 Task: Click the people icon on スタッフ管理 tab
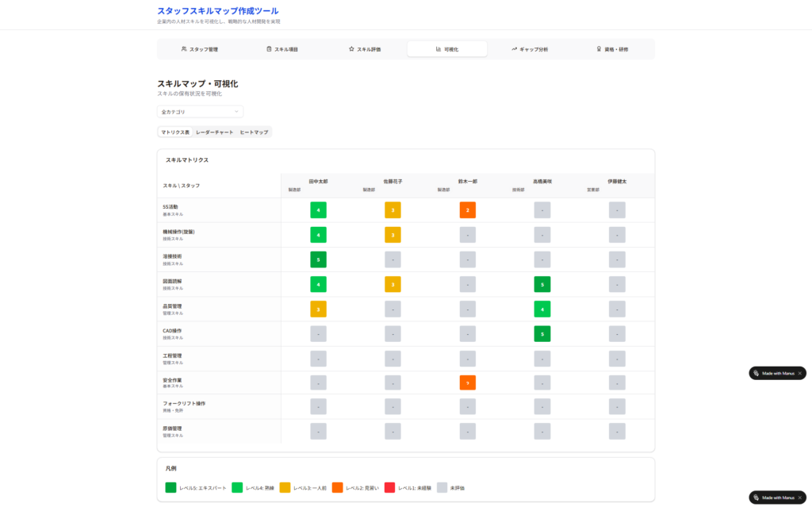click(x=184, y=49)
